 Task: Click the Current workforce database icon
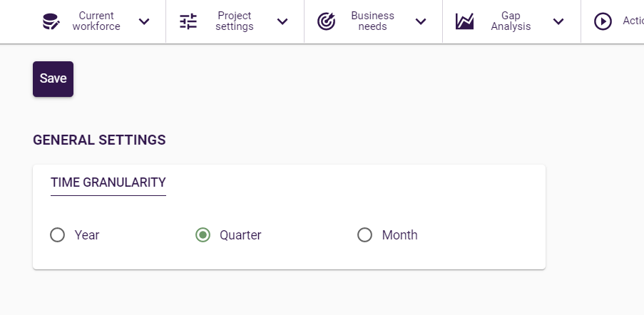tap(51, 21)
